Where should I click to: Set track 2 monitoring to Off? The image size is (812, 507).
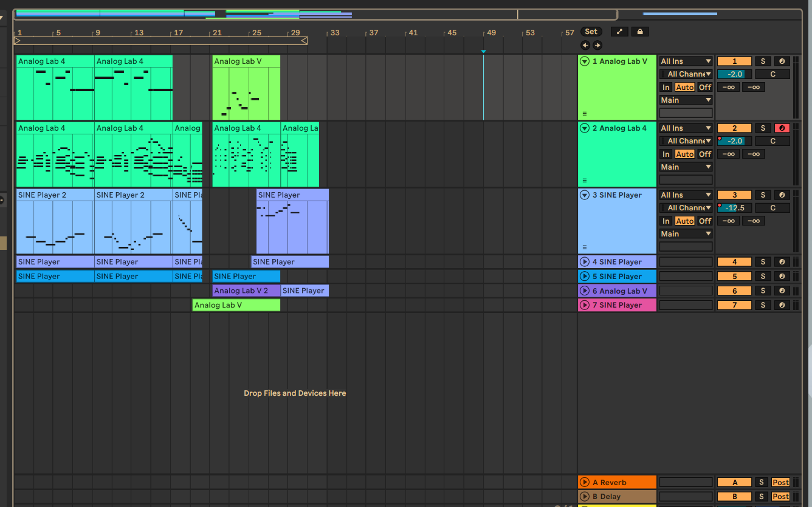point(704,154)
